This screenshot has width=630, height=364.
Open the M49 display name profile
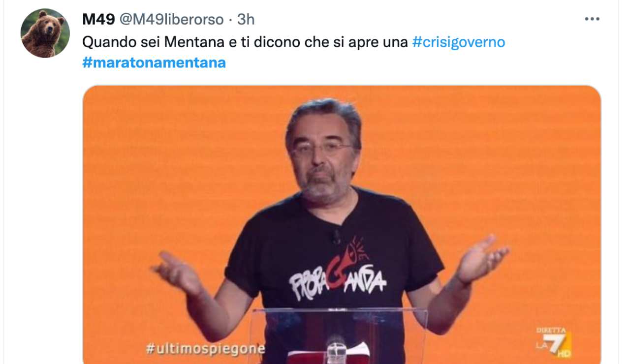97,19
